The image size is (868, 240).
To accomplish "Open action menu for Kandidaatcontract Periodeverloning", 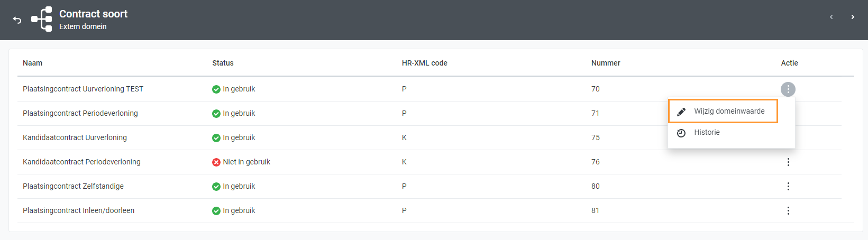I will (x=788, y=162).
